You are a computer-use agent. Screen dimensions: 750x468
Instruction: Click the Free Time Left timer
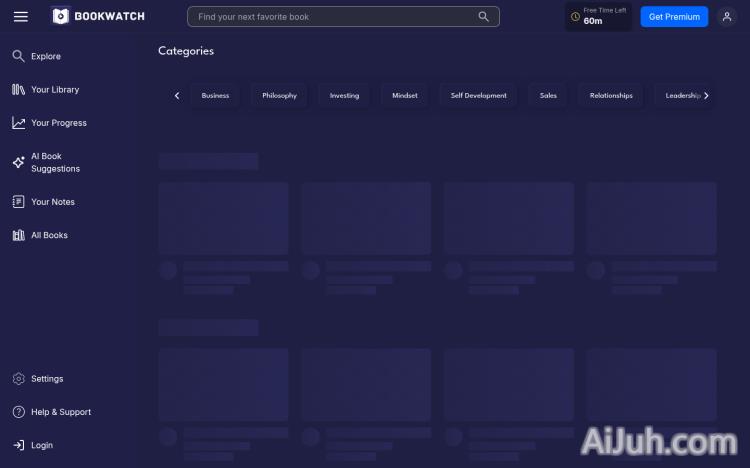pyautogui.click(x=598, y=17)
